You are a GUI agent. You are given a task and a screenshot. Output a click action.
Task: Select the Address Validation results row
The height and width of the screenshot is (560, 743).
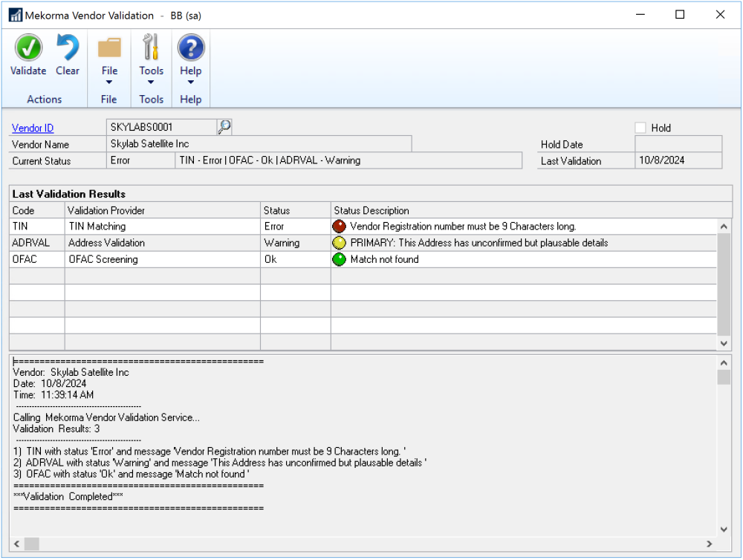[x=163, y=243]
